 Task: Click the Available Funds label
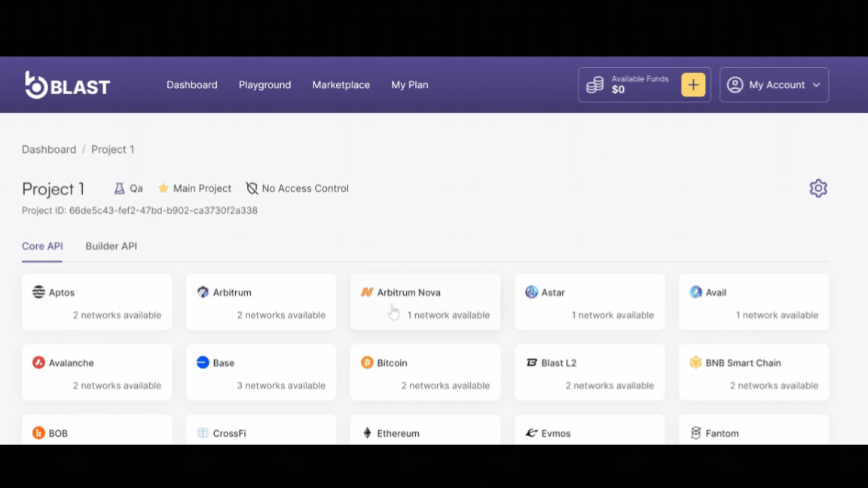point(640,78)
